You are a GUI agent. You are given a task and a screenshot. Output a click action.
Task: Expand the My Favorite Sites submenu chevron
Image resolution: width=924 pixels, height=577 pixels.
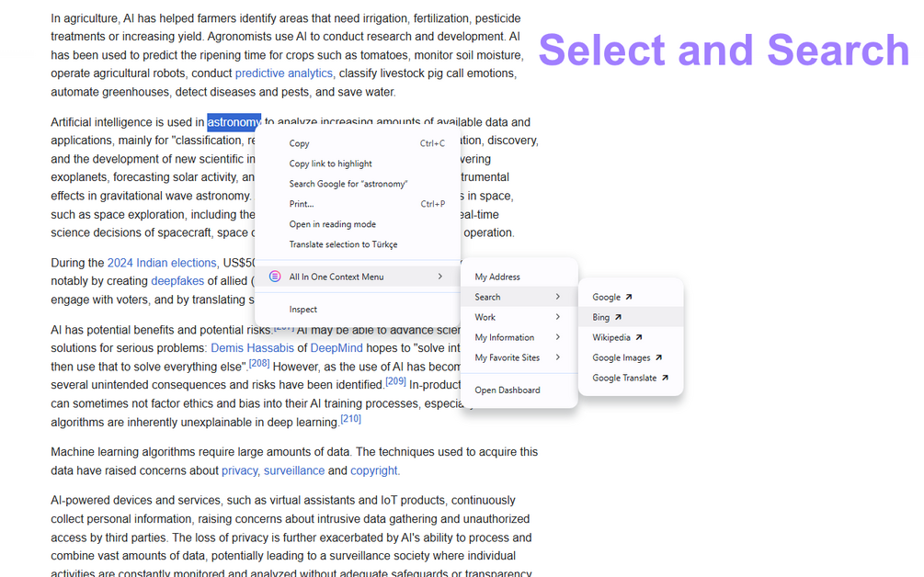(x=557, y=356)
